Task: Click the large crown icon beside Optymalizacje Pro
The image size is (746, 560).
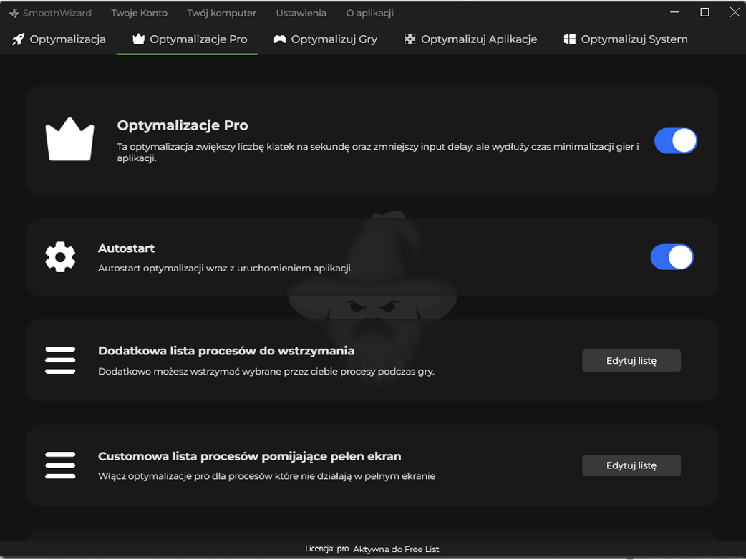Action: pos(69,140)
